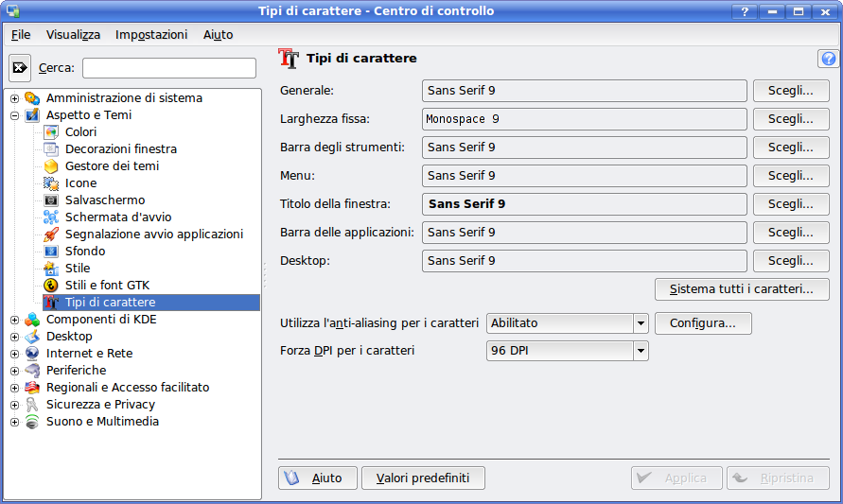The image size is (843, 504).
Task: Click the Schermata d'avvio icon
Action: coord(51,217)
